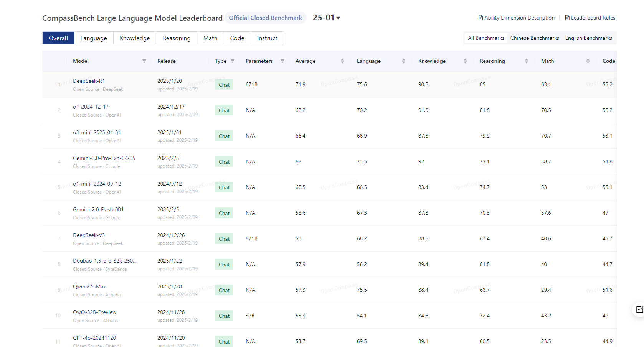
Task: Click the Model column filter icon
Action: point(144,61)
